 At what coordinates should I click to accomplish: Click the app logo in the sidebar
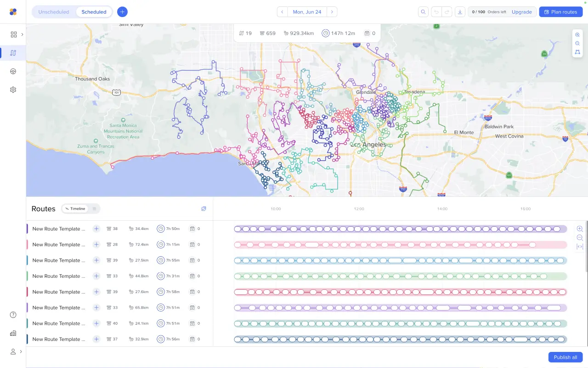tap(13, 12)
